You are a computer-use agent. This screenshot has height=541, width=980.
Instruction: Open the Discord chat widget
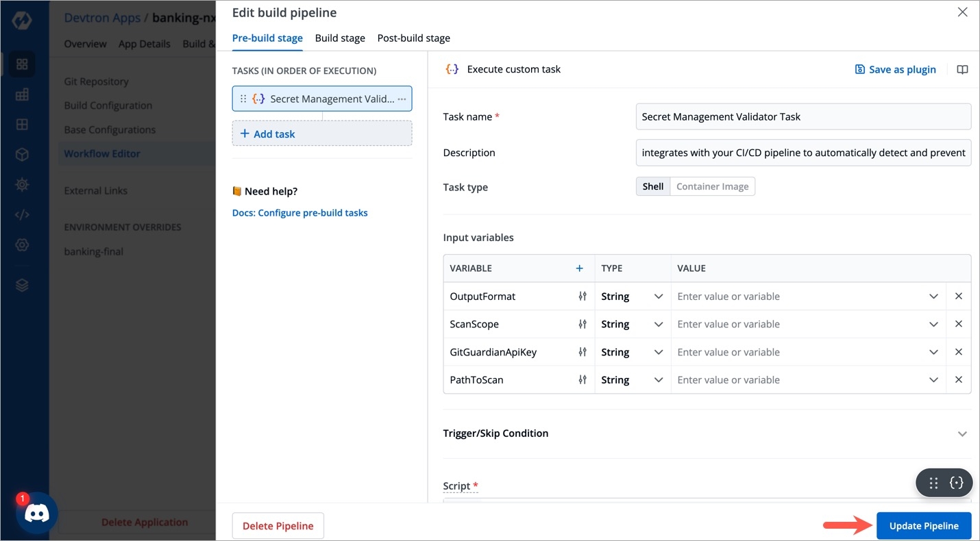click(36, 513)
